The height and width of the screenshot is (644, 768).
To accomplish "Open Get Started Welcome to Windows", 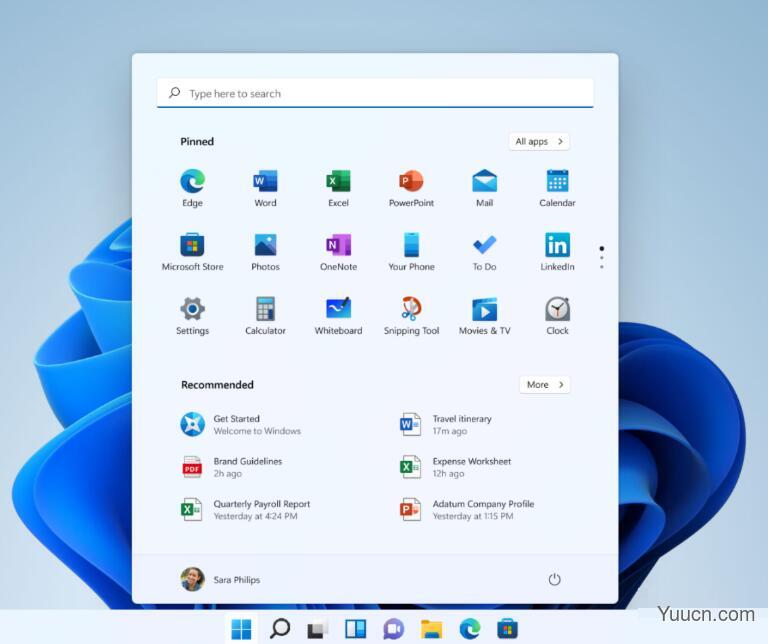I will 241,425.
